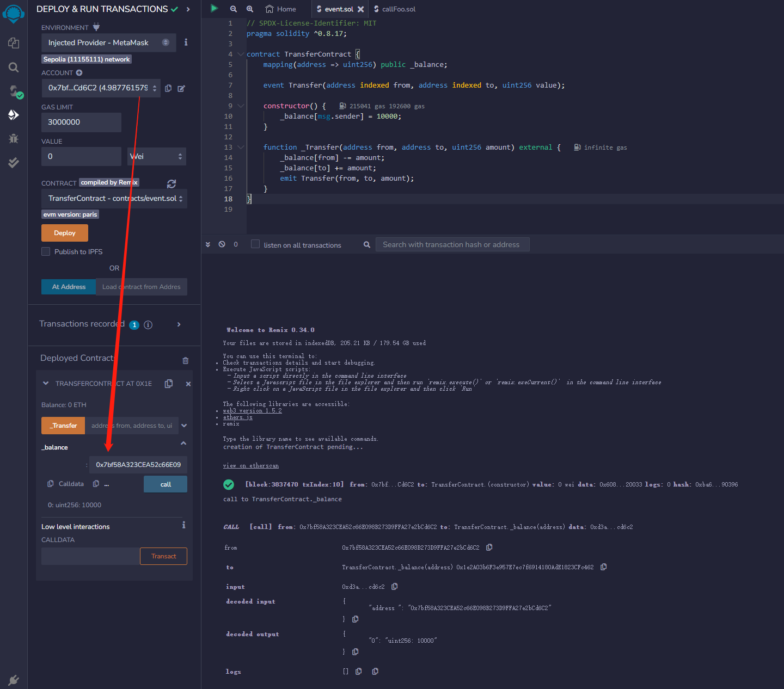This screenshot has width=784, height=689.
Task: Focus the transaction hash search field
Action: point(452,244)
